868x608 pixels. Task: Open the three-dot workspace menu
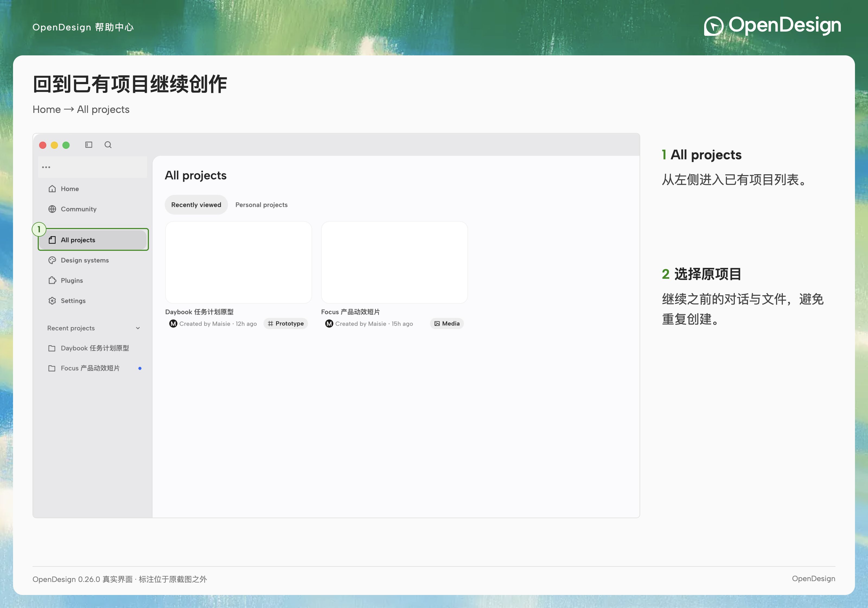[x=46, y=167]
